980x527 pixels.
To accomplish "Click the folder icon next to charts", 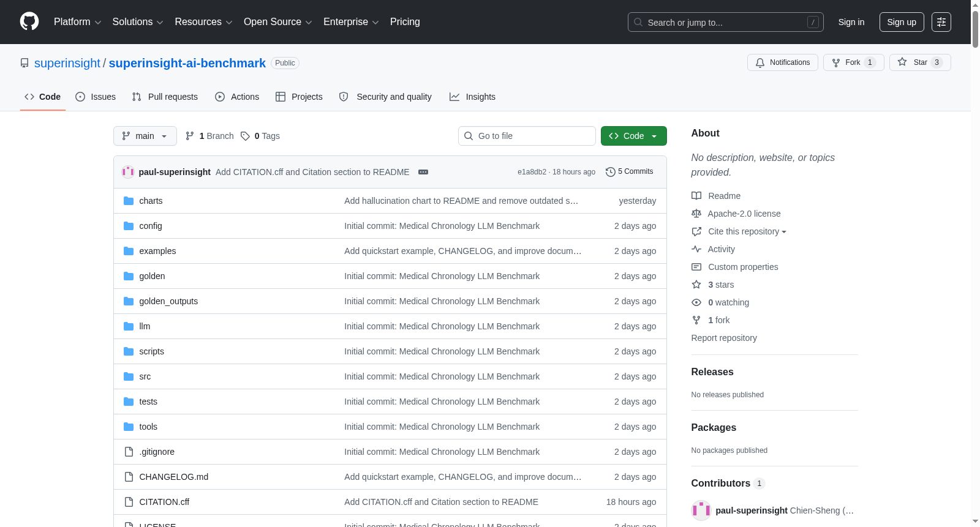I will [x=129, y=201].
